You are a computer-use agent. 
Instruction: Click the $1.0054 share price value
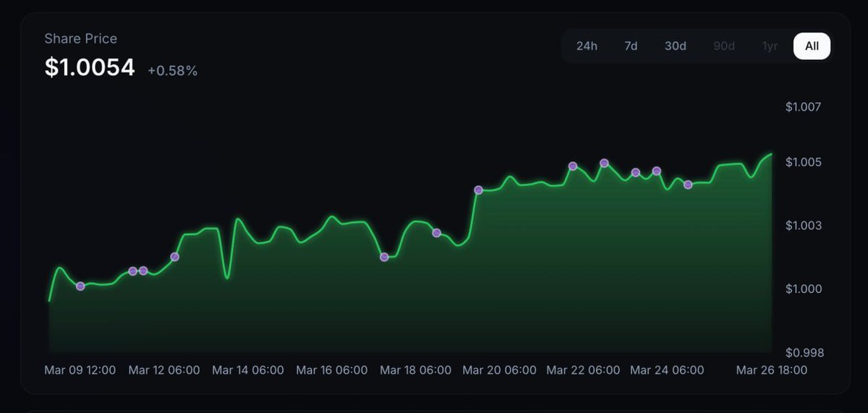[x=90, y=67]
